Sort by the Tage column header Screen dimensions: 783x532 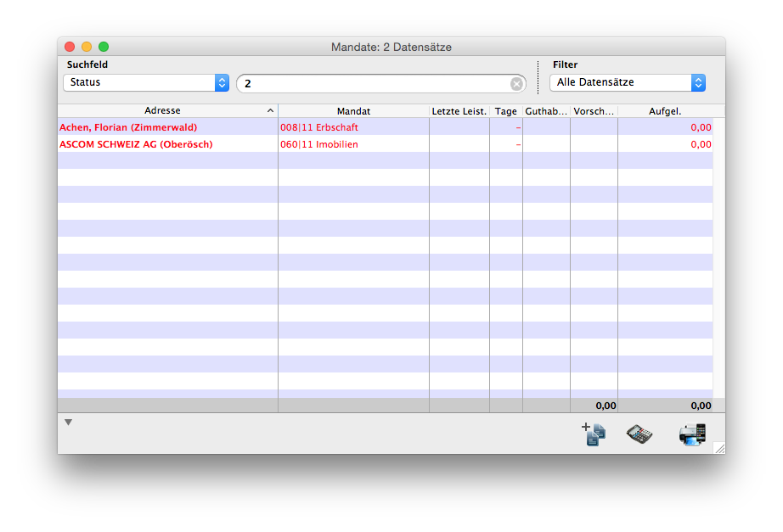[x=506, y=111]
